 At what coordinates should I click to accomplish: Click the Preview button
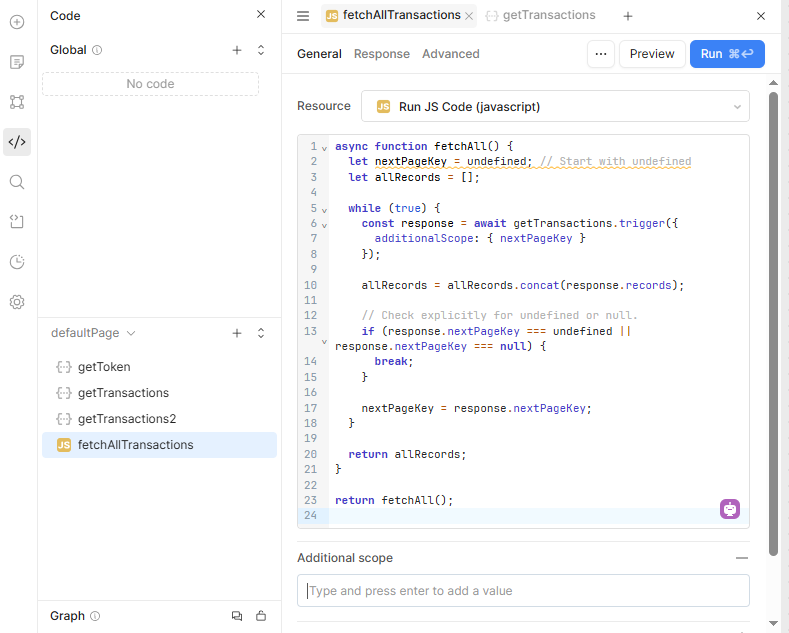[652, 54]
